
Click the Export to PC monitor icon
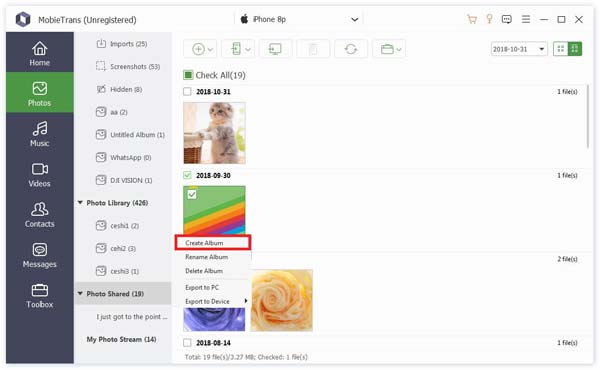tap(275, 49)
